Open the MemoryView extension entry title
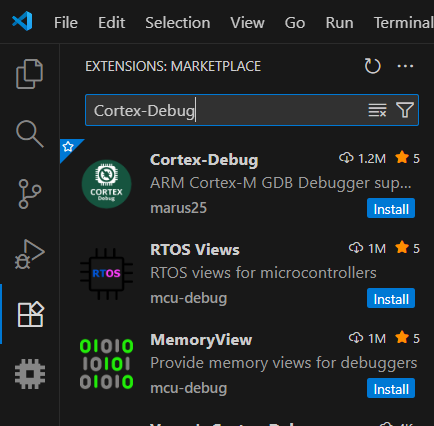 (x=201, y=340)
